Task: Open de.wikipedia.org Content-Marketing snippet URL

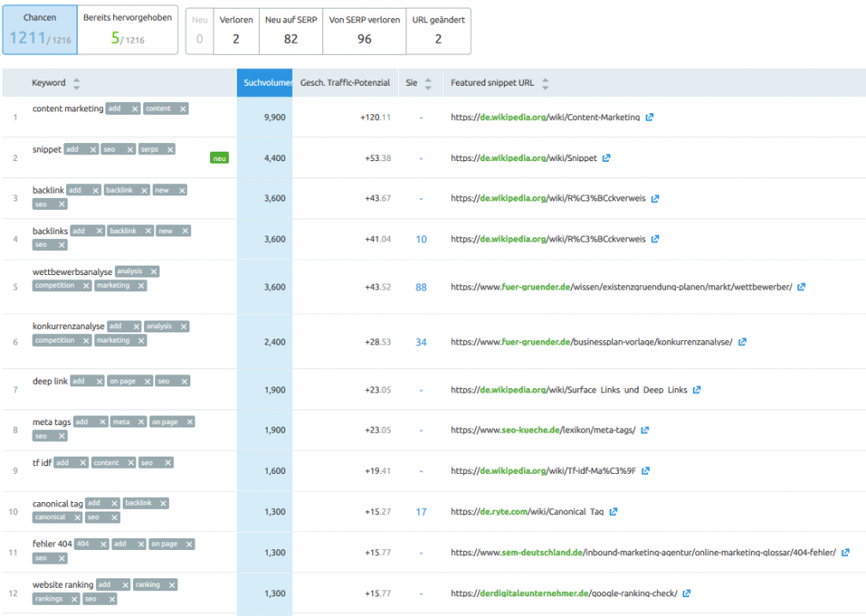Action: 545,117
